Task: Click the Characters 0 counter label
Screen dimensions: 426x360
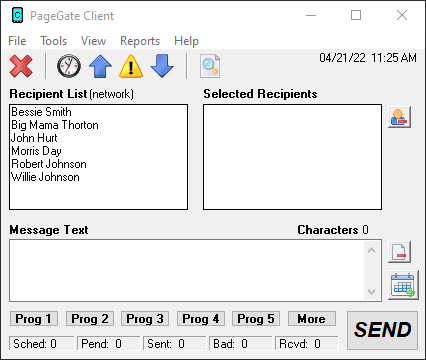Action: tap(333, 230)
